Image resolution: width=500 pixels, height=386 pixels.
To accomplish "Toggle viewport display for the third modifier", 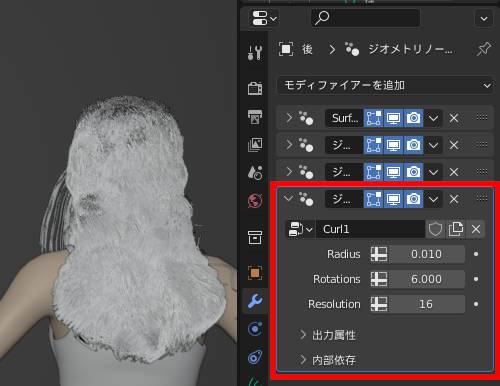I will click(x=393, y=172).
